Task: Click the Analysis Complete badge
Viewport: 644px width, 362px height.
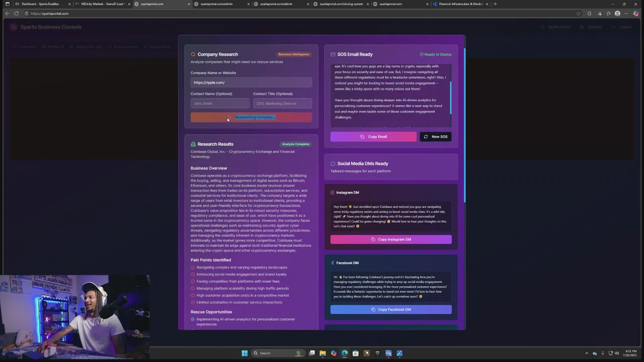Action: tap(296, 144)
